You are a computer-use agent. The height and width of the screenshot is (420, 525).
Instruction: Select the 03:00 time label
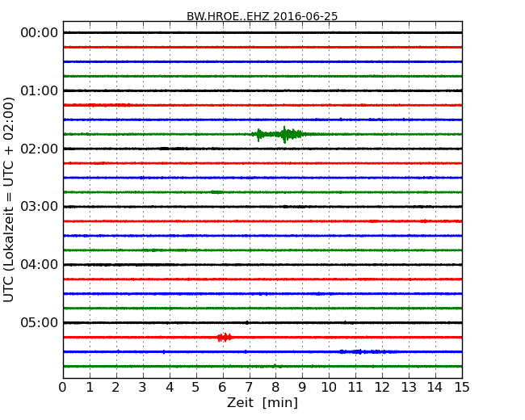pos(40,206)
